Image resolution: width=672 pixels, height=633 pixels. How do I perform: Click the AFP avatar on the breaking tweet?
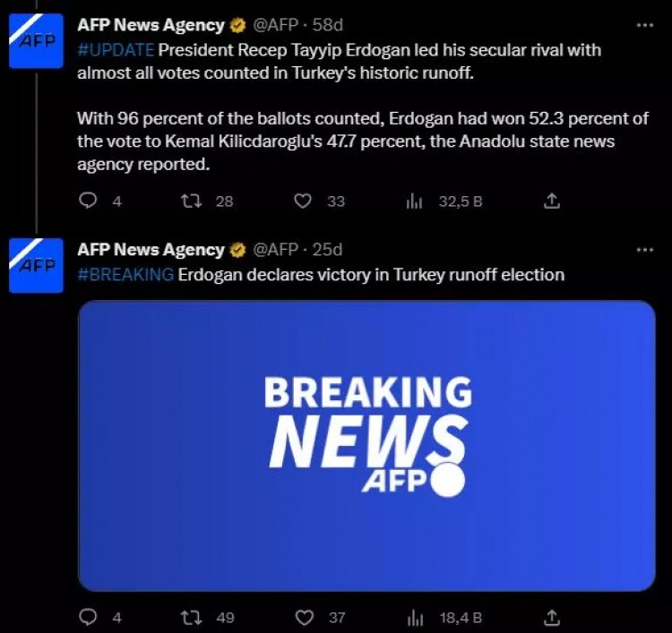[x=37, y=265]
